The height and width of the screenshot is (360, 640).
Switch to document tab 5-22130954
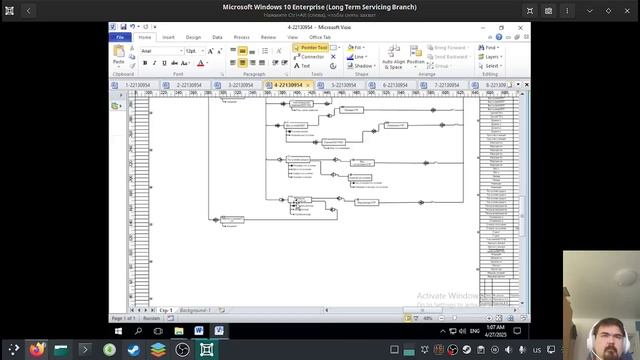click(x=344, y=85)
